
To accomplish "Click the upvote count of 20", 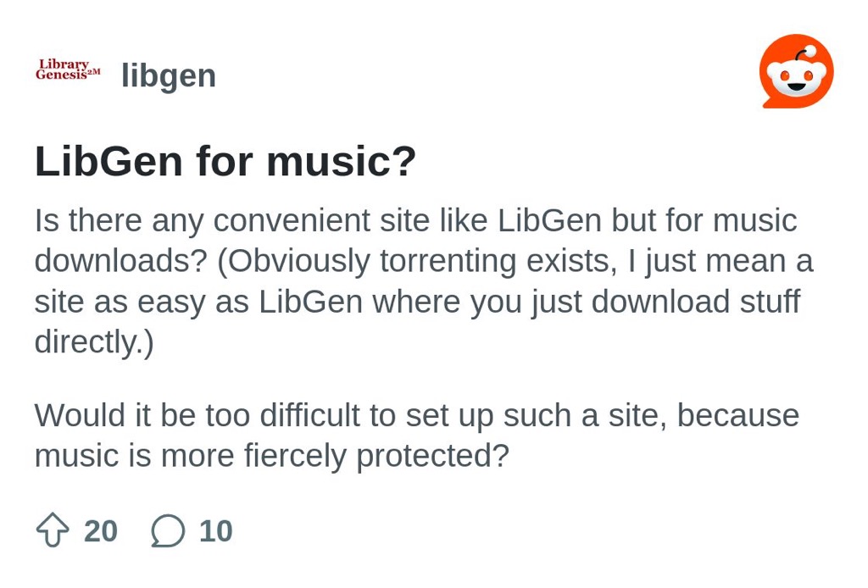I will (101, 531).
